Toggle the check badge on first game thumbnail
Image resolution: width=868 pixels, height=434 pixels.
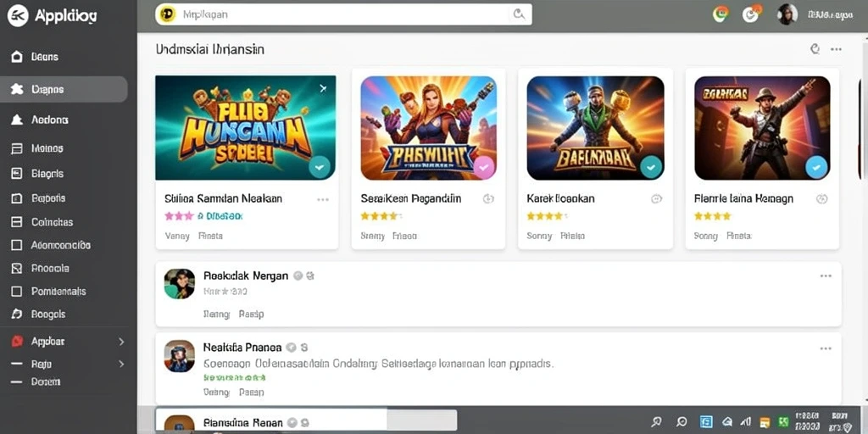320,166
